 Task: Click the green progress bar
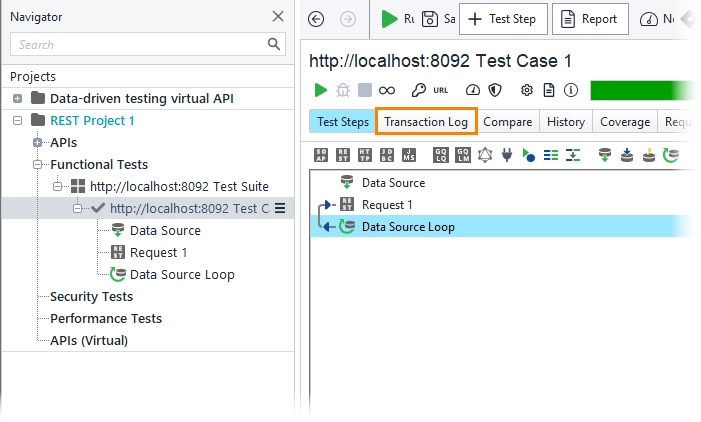[640, 90]
